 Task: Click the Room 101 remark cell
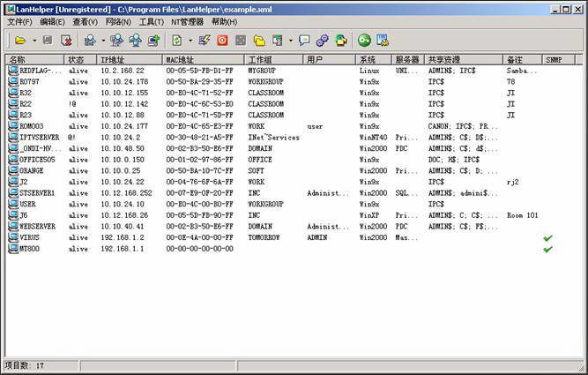(523, 215)
